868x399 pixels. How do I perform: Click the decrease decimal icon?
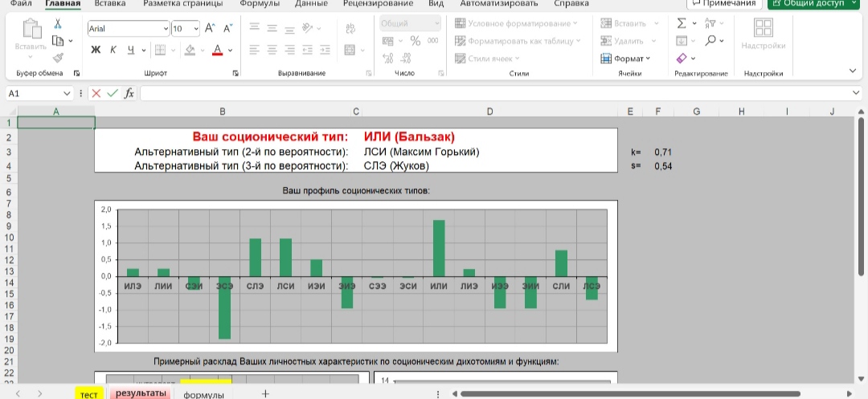(406, 58)
